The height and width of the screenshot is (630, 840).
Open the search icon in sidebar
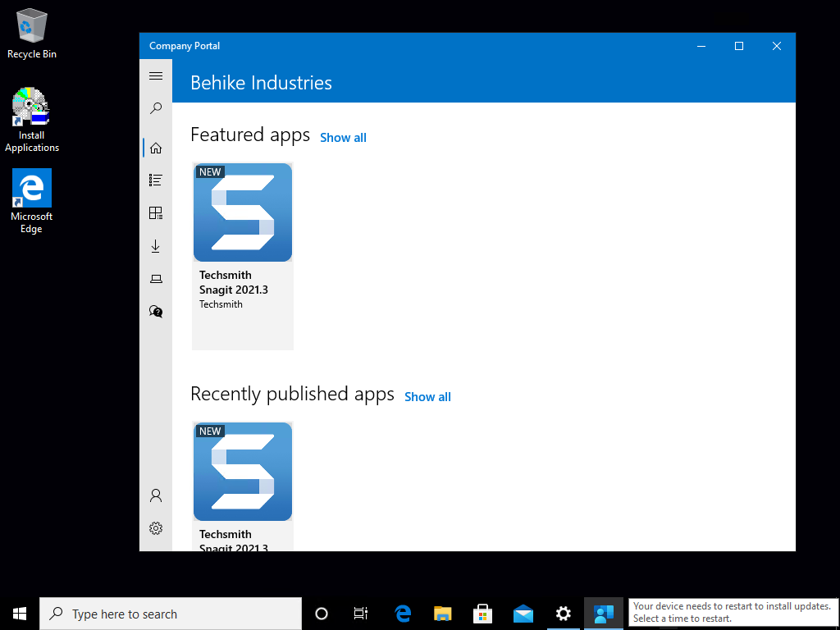coord(156,108)
